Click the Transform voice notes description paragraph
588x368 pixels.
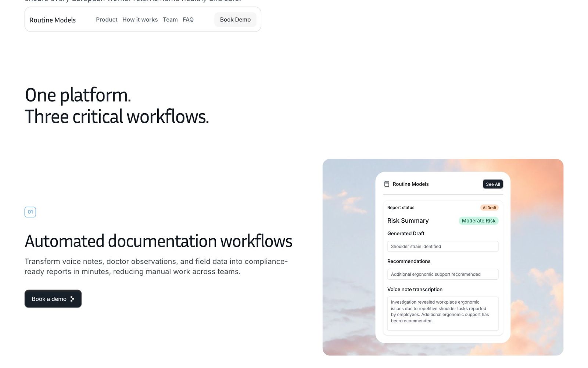point(156,266)
